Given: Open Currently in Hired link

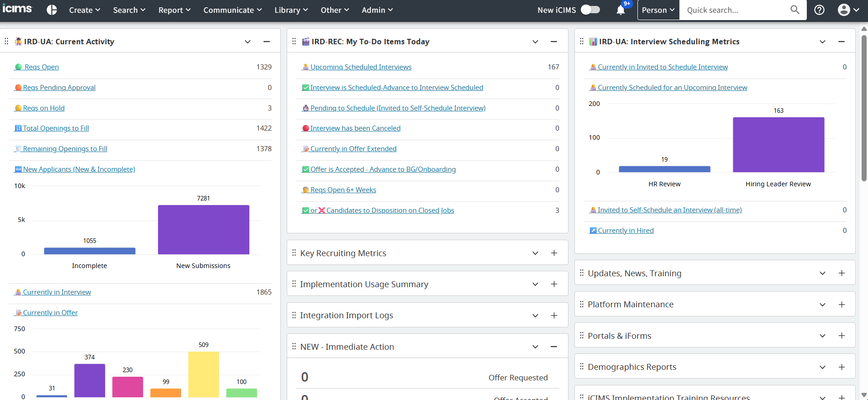Looking at the screenshot, I should 621,231.
